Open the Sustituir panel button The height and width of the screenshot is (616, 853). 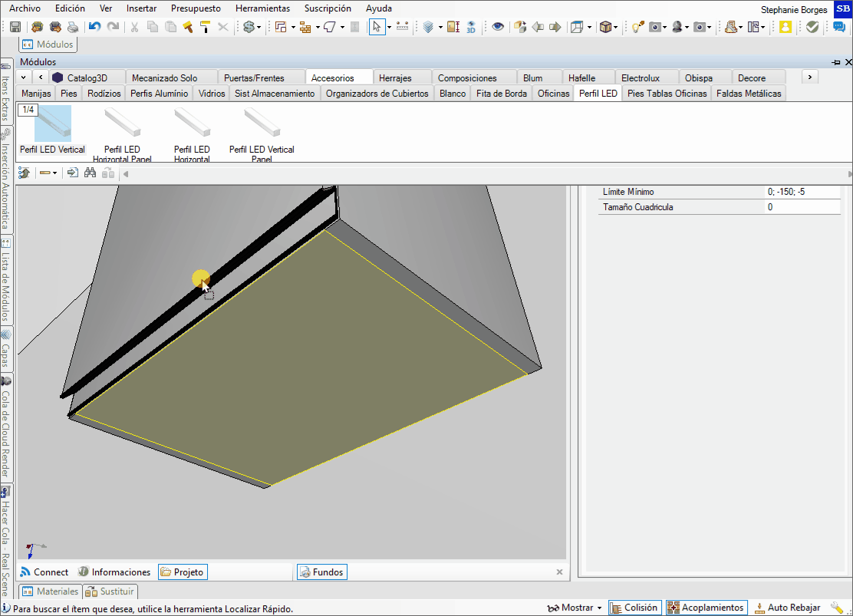tap(110, 591)
